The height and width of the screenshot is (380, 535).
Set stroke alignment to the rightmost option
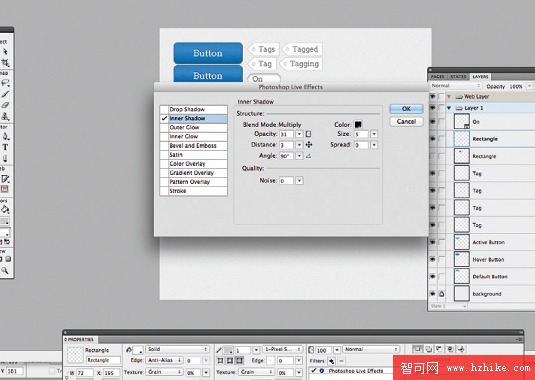click(x=240, y=361)
